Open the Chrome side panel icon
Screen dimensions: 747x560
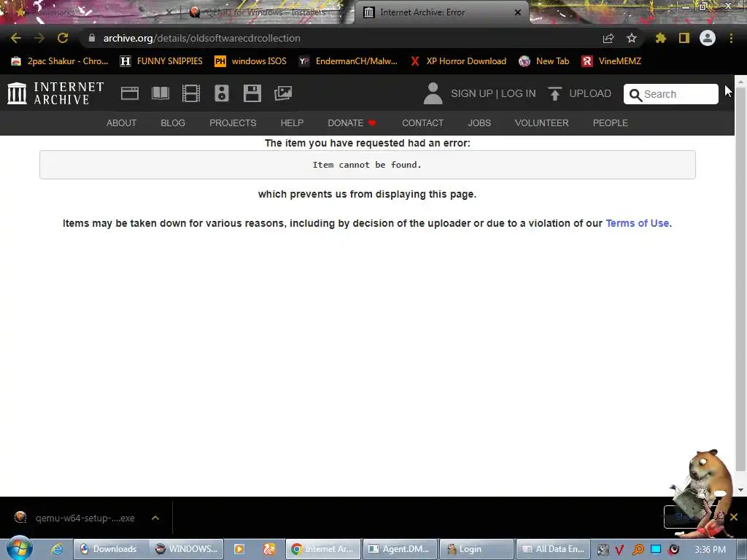click(684, 38)
